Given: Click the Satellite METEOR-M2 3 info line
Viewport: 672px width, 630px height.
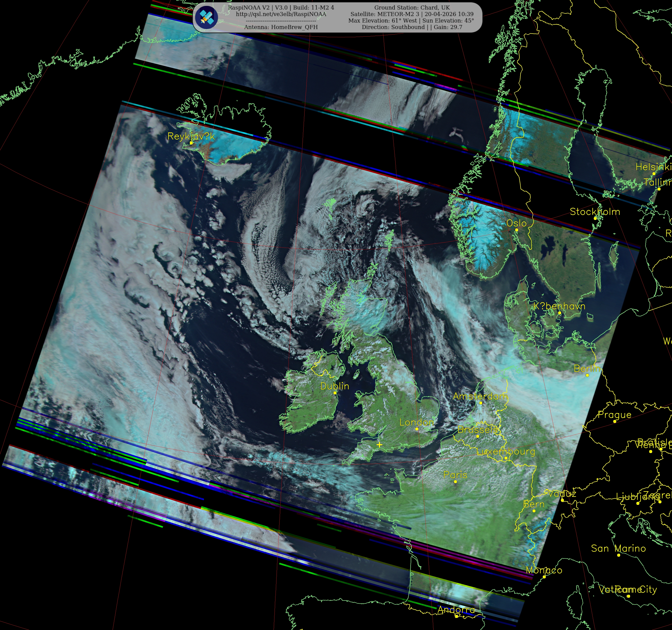Looking at the screenshot, I should pyautogui.click(x=412, y=14).
